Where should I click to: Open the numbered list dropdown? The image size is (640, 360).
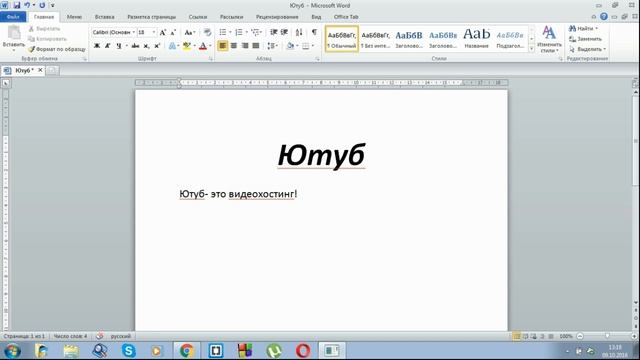[247, 32]
